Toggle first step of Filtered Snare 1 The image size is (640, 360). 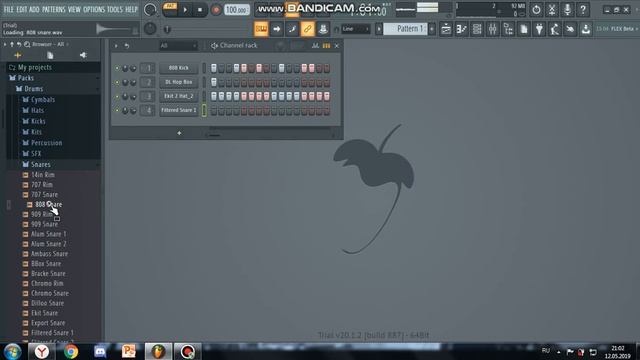coord(213,110)
